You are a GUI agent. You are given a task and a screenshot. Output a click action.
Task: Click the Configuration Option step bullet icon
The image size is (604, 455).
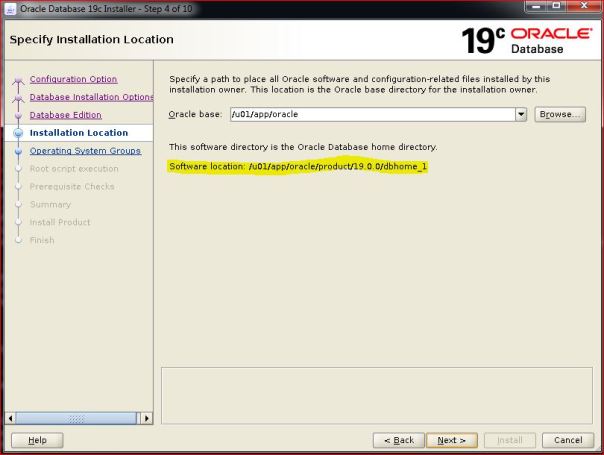tap(17, 80)
